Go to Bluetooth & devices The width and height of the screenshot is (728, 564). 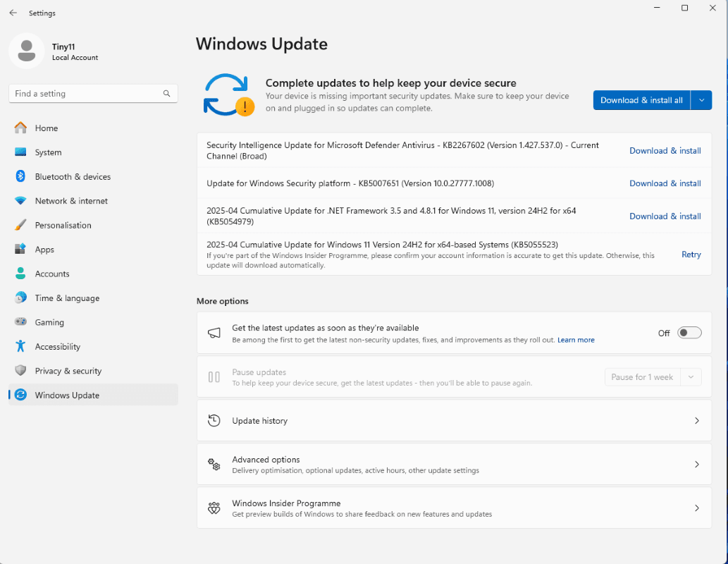tap(93, 176)
